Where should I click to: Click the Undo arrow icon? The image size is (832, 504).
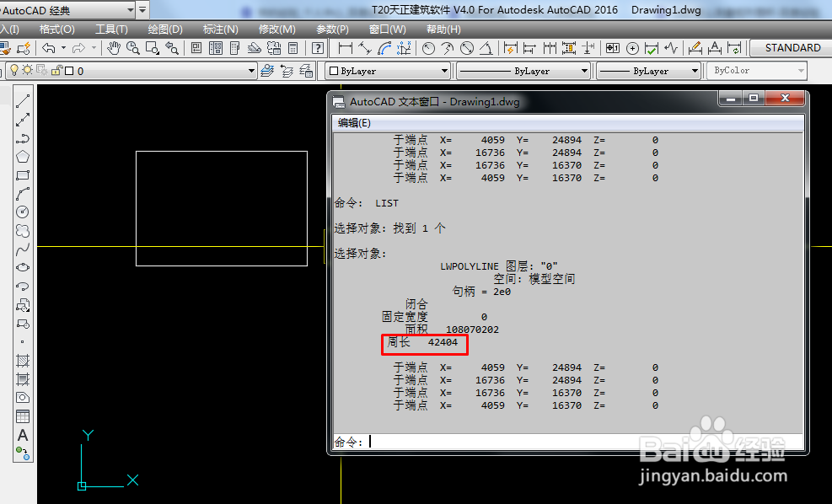tap(49, 48)
